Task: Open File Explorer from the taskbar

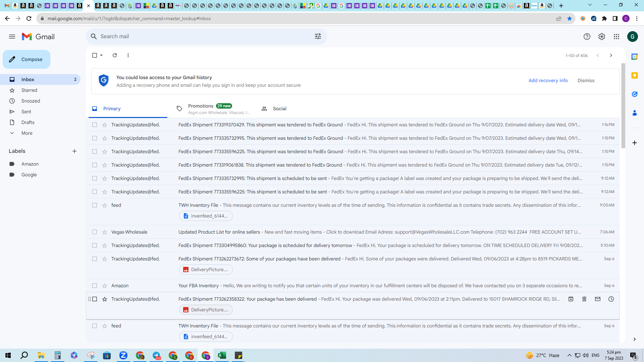Action: [41, 355]
